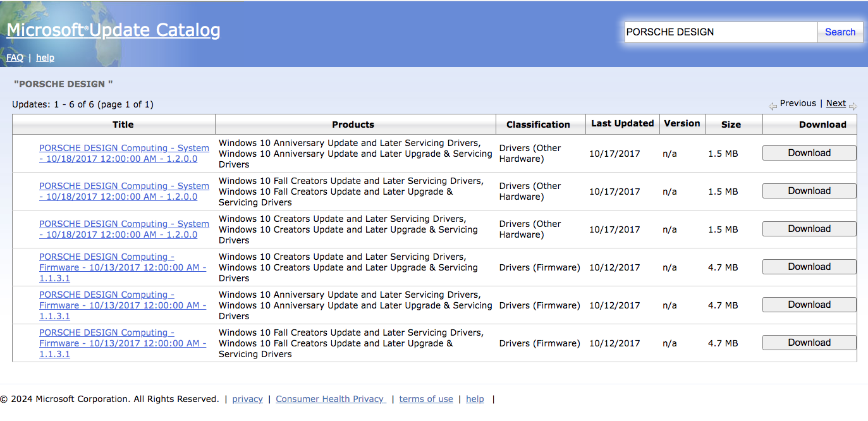Click the left arrow icon beside Previous
The height and width of the screenshot is (421, 868).
click(773, 106)
